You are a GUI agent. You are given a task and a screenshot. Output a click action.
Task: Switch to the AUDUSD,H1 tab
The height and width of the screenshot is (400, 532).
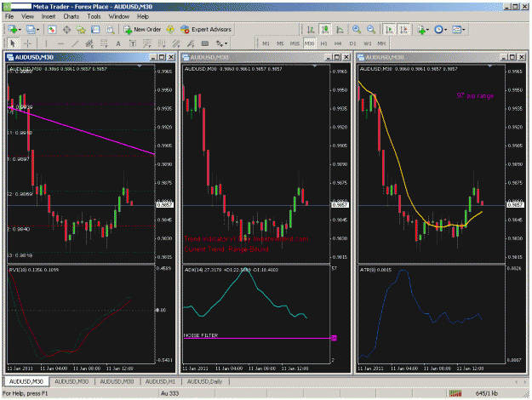click(x=160, y=381)
